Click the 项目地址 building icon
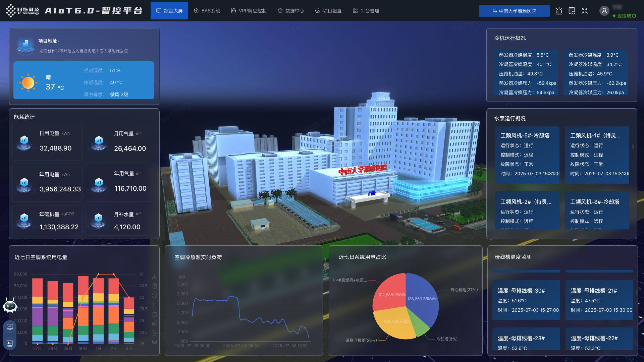Viewport: 644px width, 362px height. point(25,46)
